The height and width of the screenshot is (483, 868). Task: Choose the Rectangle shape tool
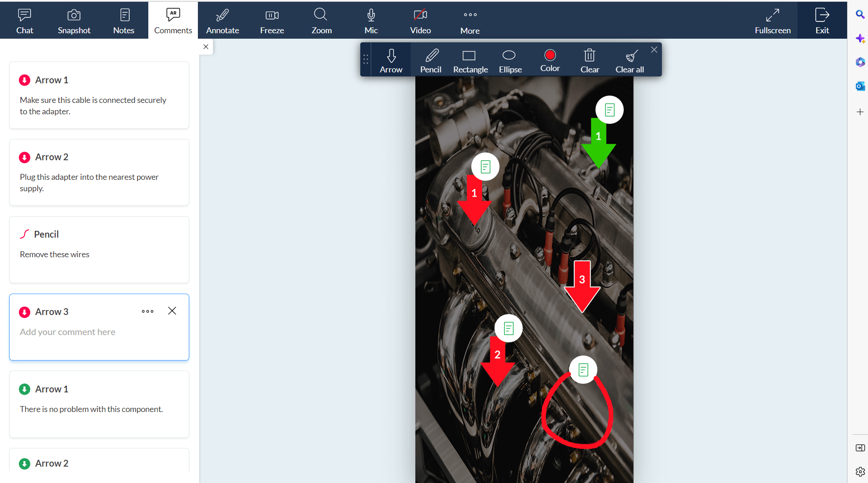pos(470,60)
